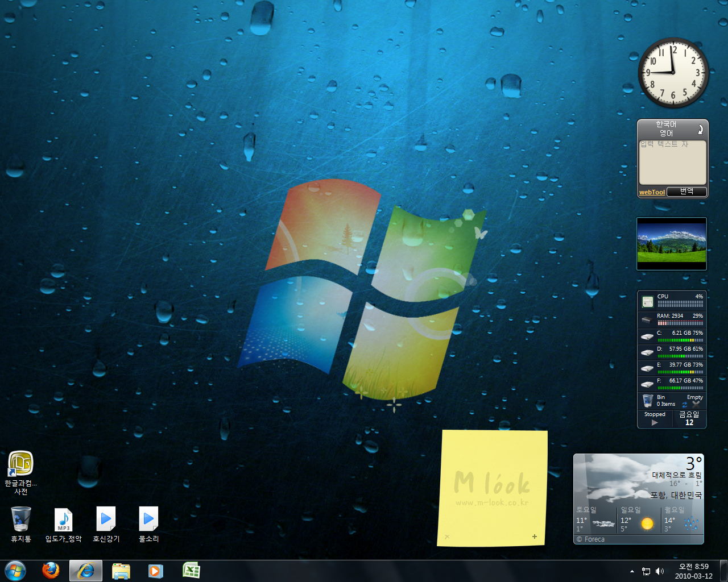Click the 포항, 대한민국 location text
Viewport: 728px width, 582px height.
tap(676, 495)
